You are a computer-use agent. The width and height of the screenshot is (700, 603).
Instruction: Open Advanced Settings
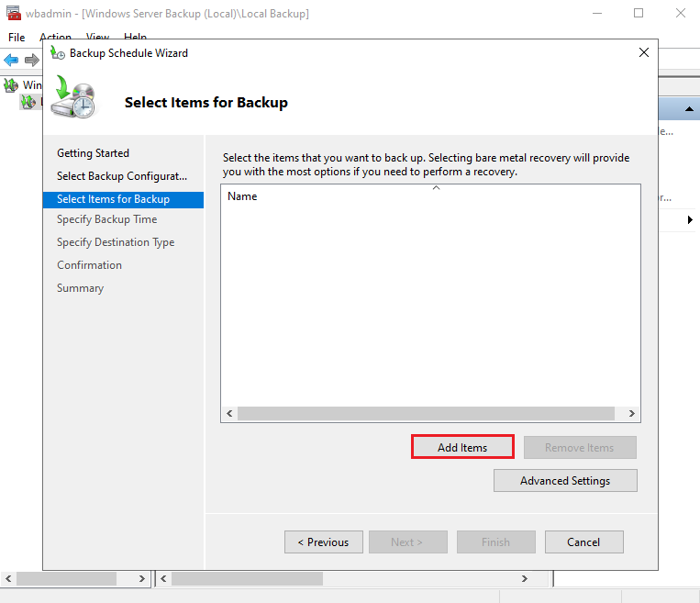tap(564, 481)
